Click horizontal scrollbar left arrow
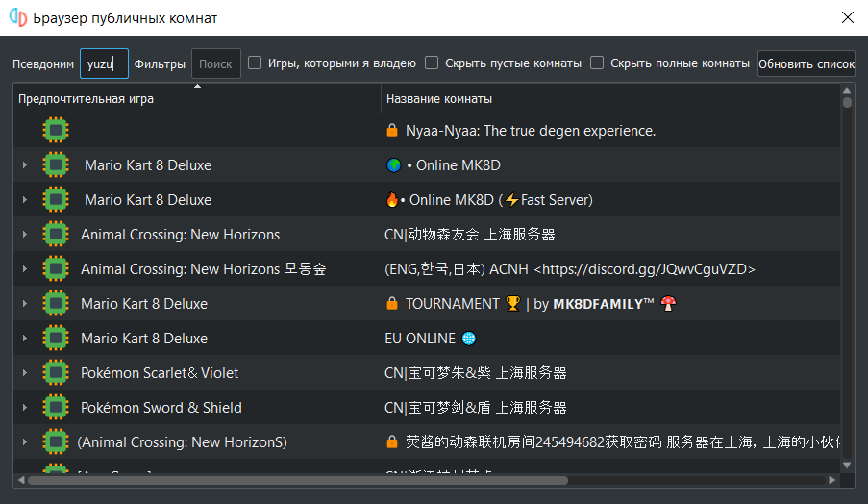The image size is (868, 504). pos(21,480)
